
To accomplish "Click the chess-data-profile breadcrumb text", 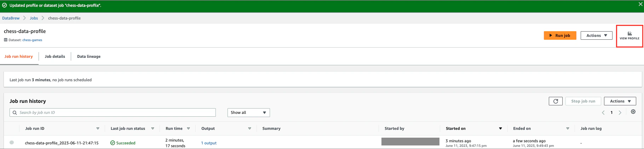I will click(64, 18).
